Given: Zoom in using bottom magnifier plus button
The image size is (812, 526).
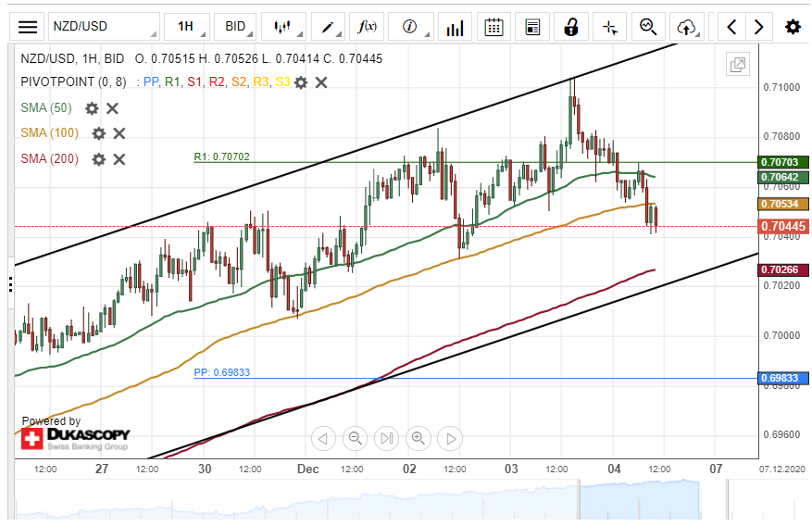Looking at the screenshot, I should [x=418, y=438].
